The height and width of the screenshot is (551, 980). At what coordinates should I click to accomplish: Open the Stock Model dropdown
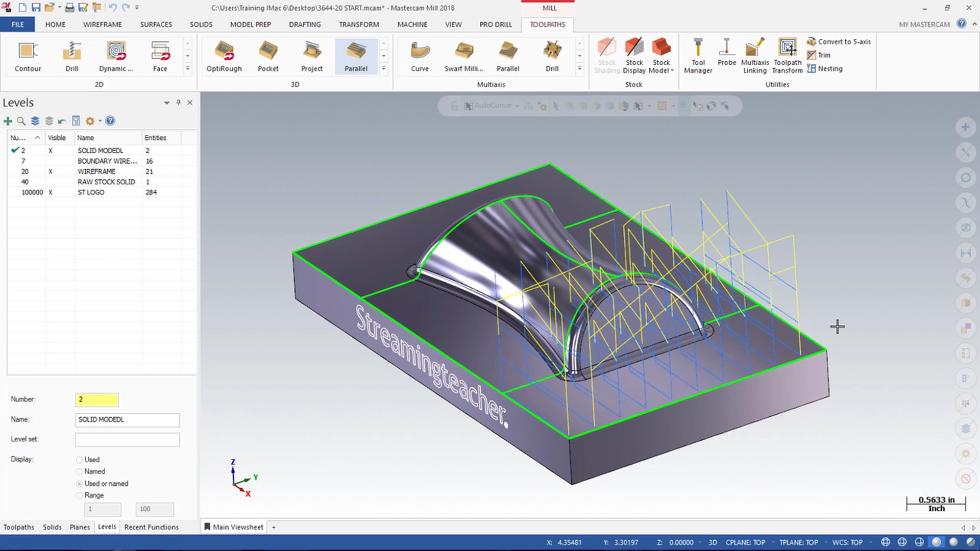tap(661, 70)
